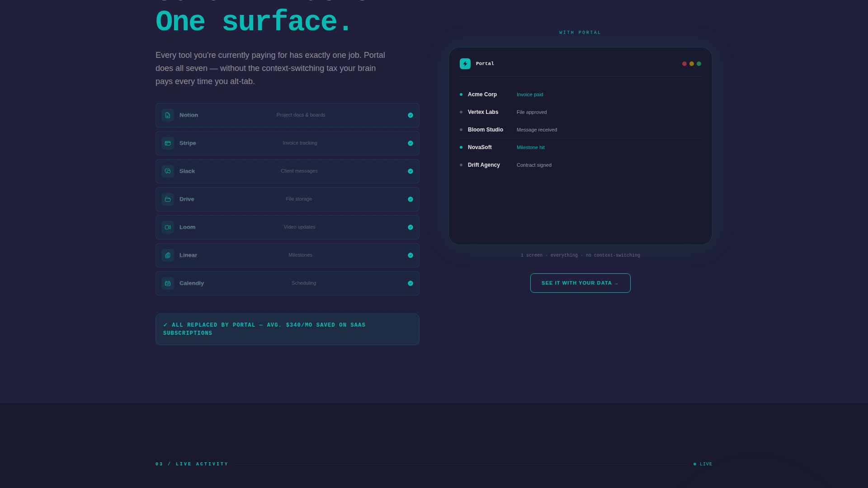Click the Invoice paid status
Screen dimensions: 868x488
[530, 94]
